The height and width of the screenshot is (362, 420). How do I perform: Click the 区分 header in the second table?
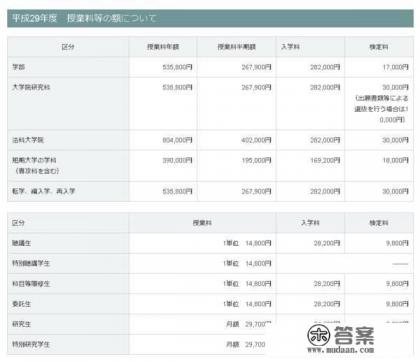tap(18, 223)
